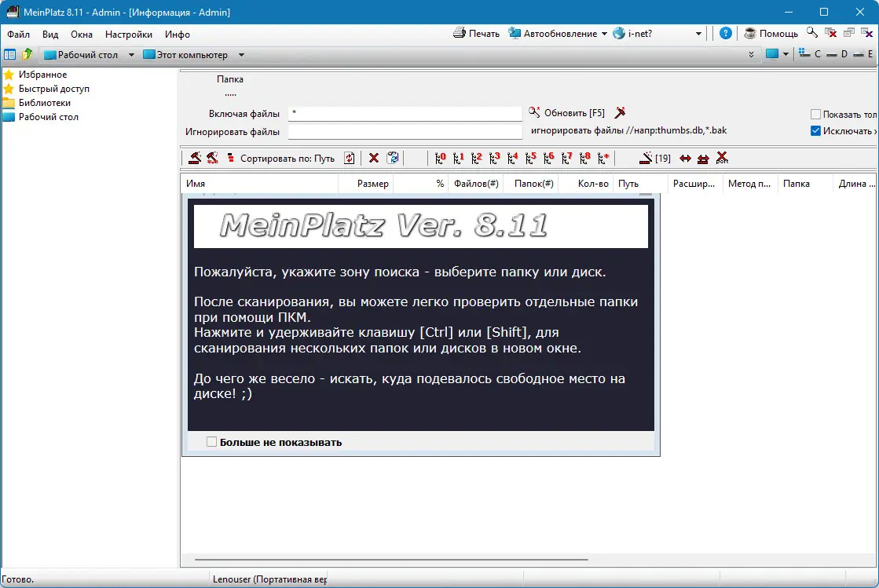Click the Обновить [F5] button
The width and height of the screenshot is (879, 588).
click(x=566, y=112)
